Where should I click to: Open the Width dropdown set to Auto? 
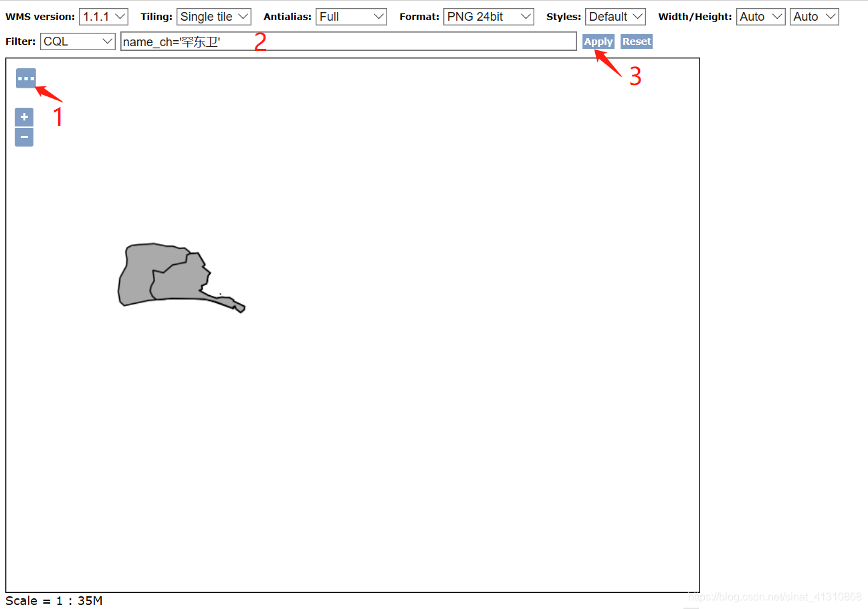click(x=760, y=16)
